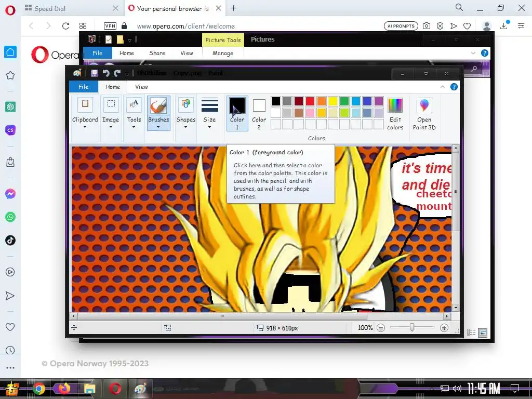Viewport: 532px width, 399px height.
Task: Search tabs with Opera magnifier icon
Action: (x=459, y=7)
